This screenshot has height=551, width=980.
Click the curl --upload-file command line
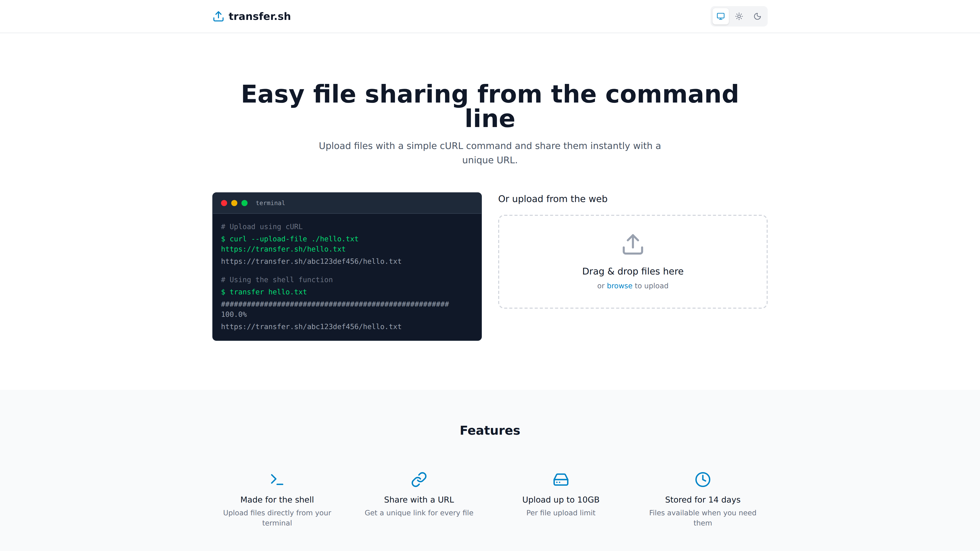pos(289,239)
